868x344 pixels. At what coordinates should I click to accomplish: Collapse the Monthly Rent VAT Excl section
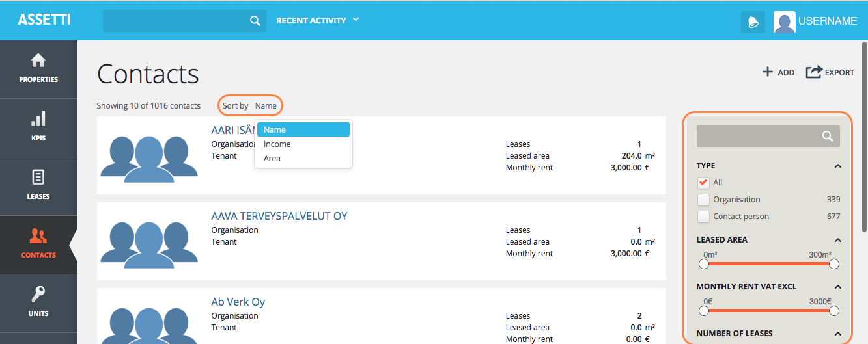(837, 287)
